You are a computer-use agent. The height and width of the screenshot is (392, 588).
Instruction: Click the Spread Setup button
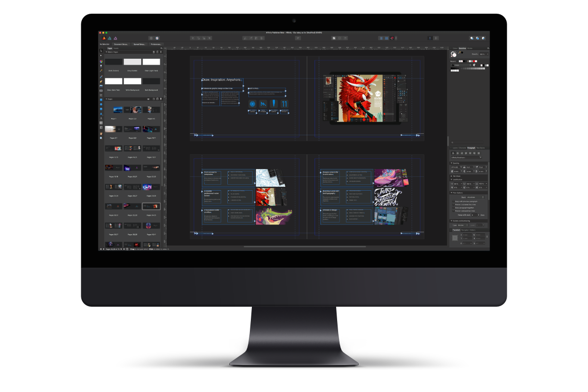[139, 44]
